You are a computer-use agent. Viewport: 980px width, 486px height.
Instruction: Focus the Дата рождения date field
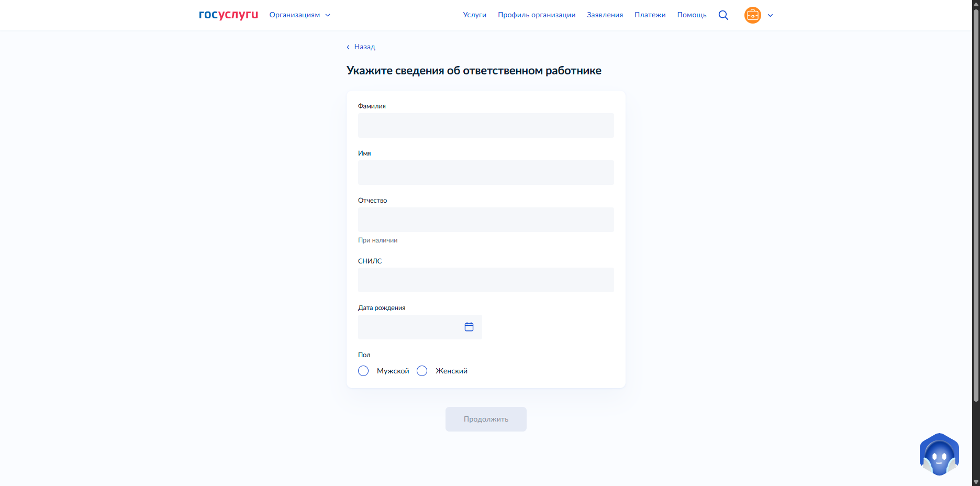[420, 327]
